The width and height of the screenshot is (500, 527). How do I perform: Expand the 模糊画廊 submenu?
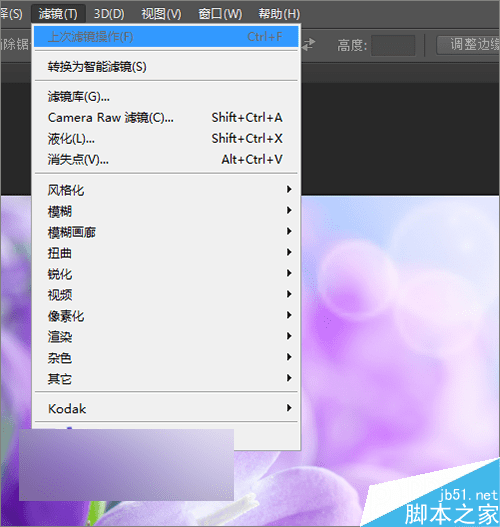click(166, 232)
